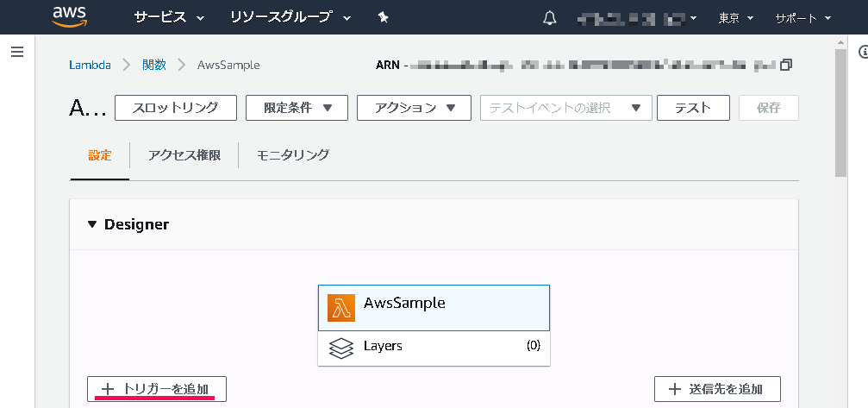868x408 pixels.
Task: Open the 東京 region selector
Action: tap(736, 18)
